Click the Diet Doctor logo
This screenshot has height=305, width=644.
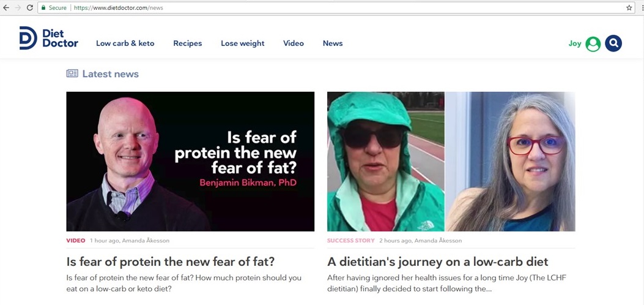click(x=48, y=38)
